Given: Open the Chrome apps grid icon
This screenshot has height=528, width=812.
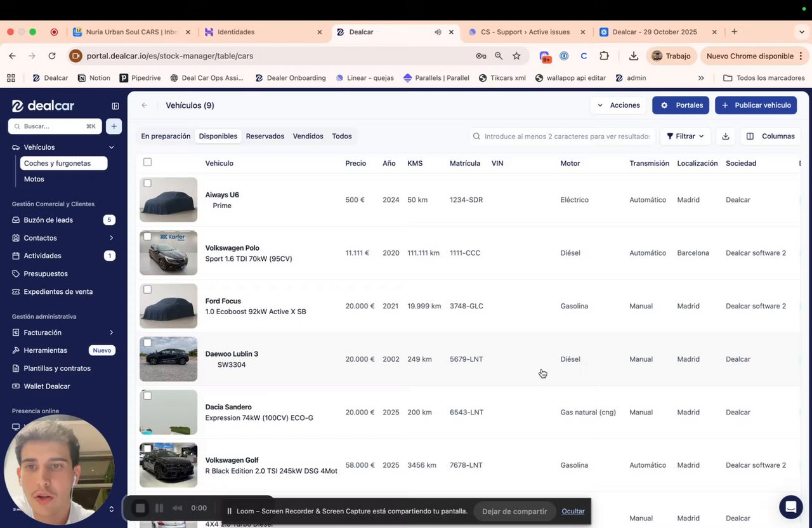Looking at the screenshot, I should (x=11, y=78).
